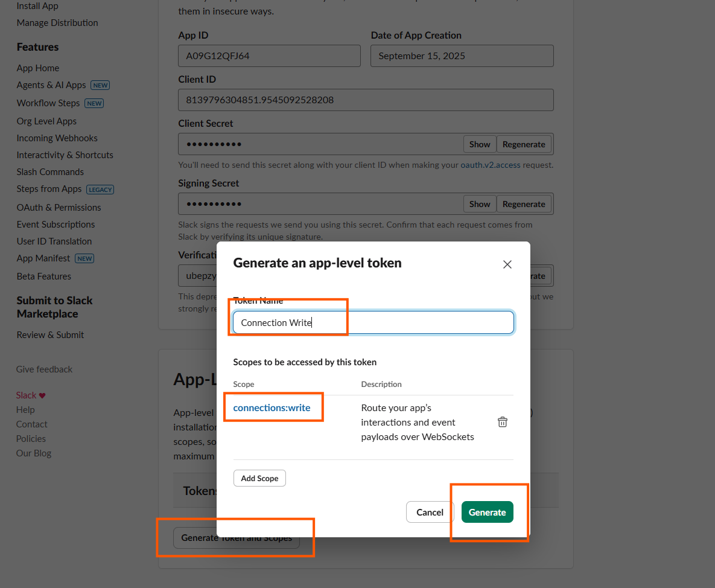Show the Signing Secret value
Image resolution: width=715 pixels, height=588 pixels.
[480, 204]
